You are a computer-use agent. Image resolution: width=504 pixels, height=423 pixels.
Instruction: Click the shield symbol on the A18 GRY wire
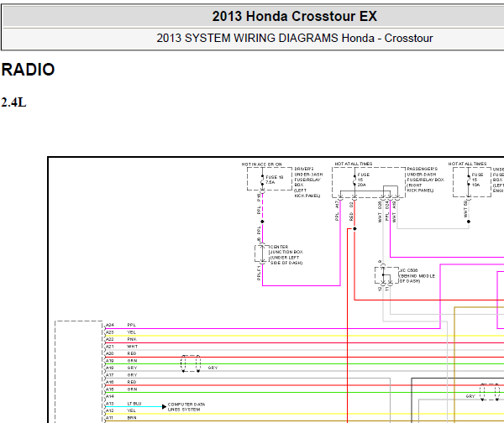191,363
